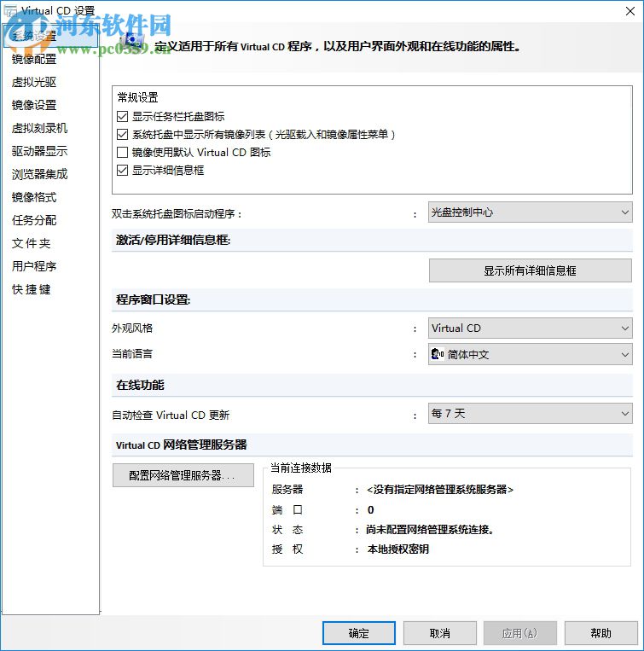
Task: Click the 在线功能 section header
Action: pos(140,385)
